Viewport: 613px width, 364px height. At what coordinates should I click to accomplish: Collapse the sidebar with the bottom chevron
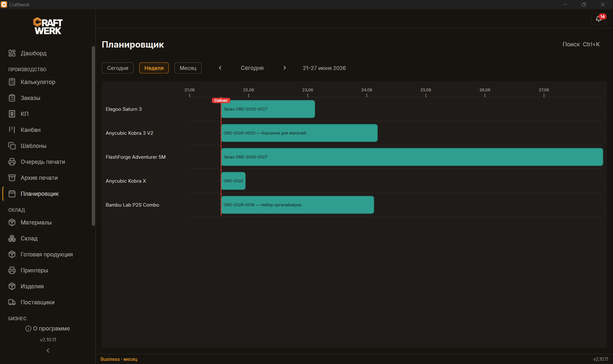point(48,351)
